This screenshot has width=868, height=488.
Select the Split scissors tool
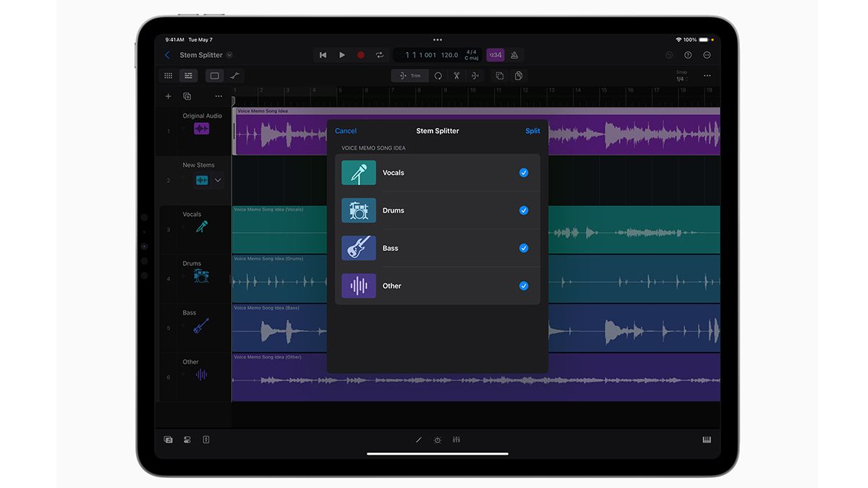(456, 75)
